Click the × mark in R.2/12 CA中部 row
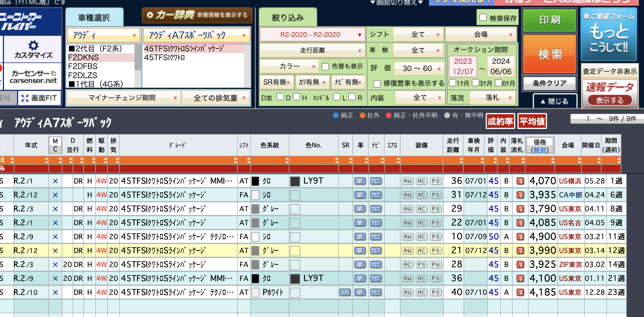The height and width of the screenshot is (317, 644). click(x=55, y=195)
